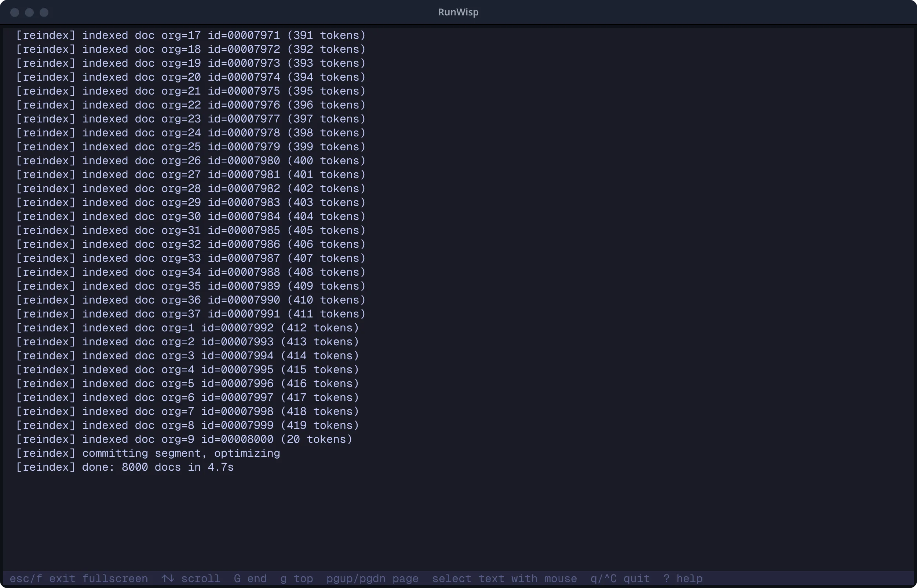This screenshot has height=588, width=917.
Task: Click the 'pgup/pgdn page' footer hint
Action: coord(372,579)
